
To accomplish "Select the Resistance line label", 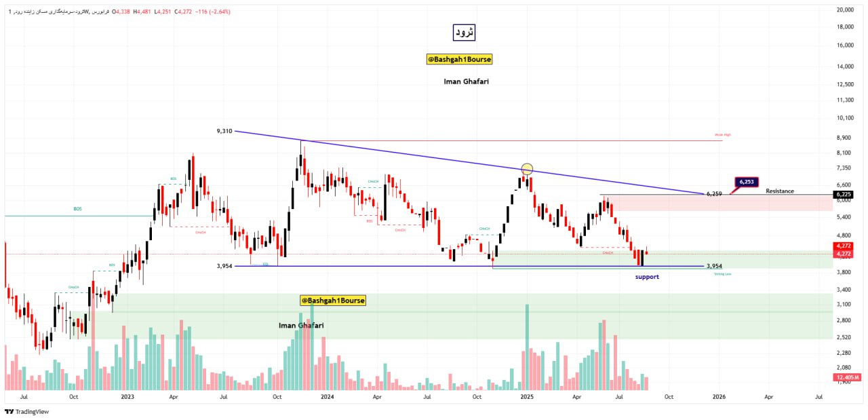I will click(x=780, y=191).
